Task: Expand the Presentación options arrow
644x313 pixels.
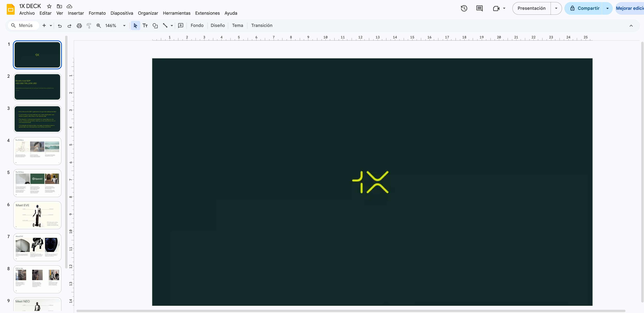Action: coord(556,8)
